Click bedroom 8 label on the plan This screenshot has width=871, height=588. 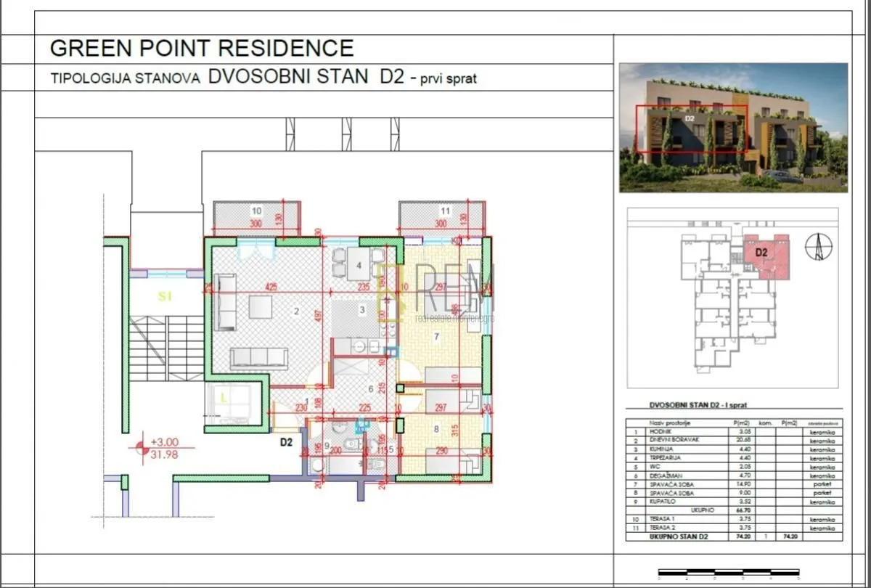click(x=436, y=429)
